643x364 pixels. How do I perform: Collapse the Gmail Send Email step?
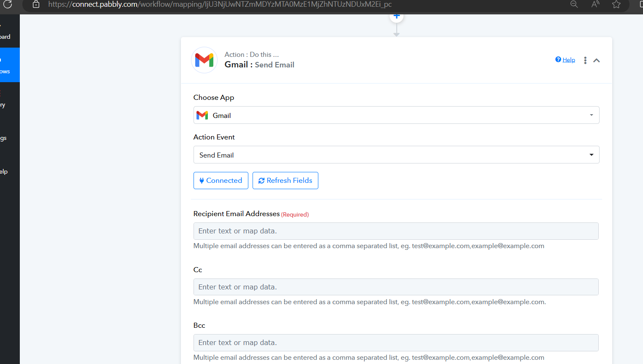tap(597, 60)
